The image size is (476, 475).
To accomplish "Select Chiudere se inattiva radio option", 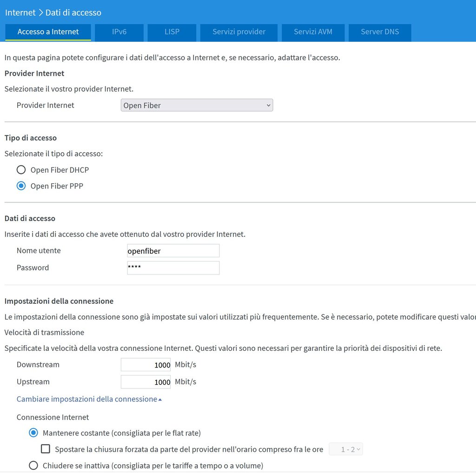I will (33, 465).
